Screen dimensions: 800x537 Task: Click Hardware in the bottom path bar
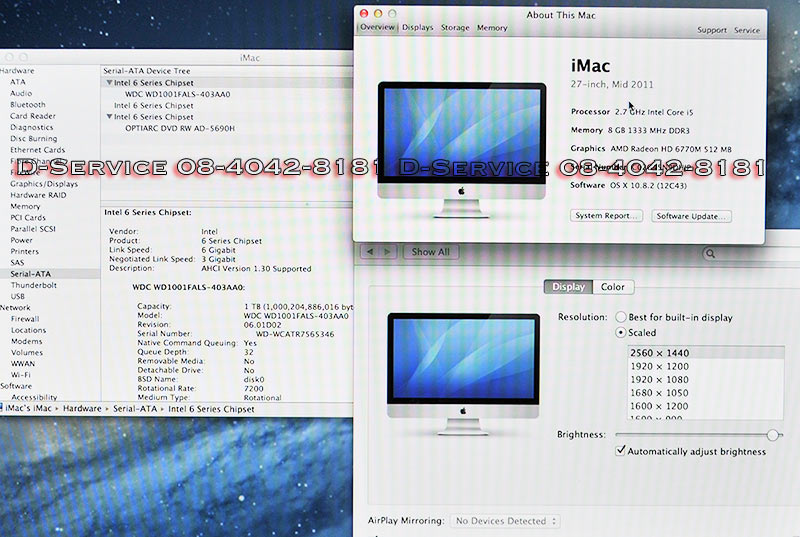[82, 408]
